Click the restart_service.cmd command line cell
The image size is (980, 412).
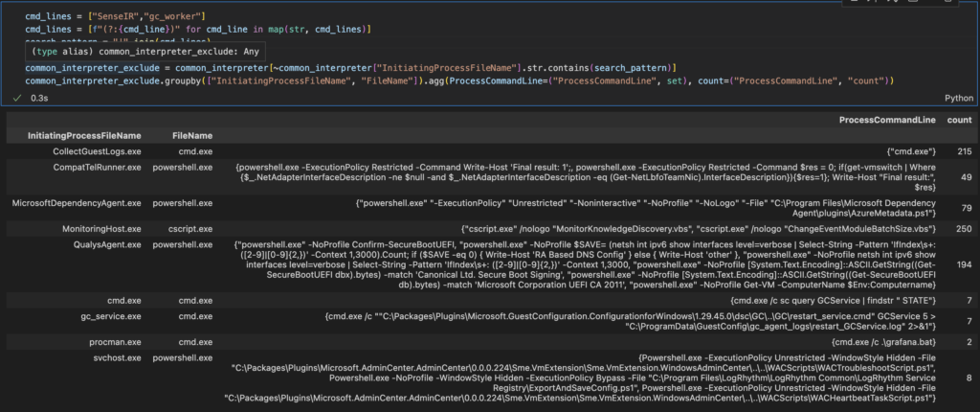pyautogui.click(x=630, y=322)
